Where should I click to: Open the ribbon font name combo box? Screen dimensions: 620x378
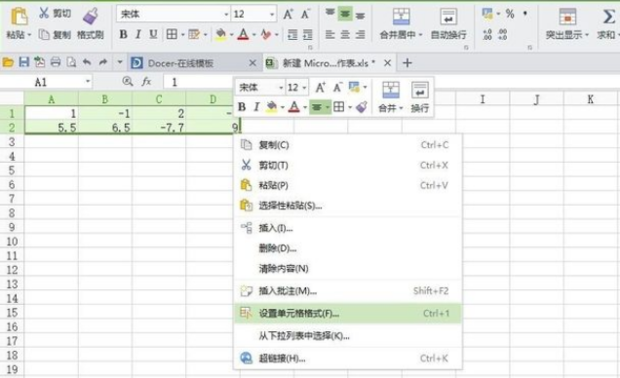click(173, 14)
